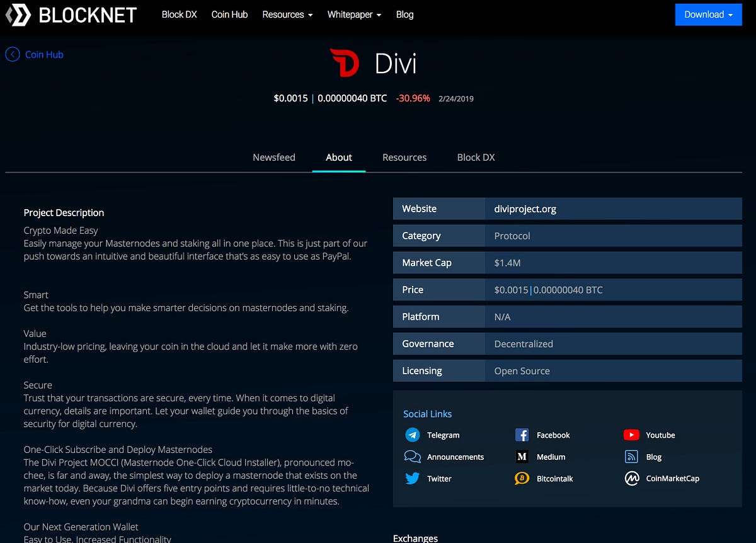Click the 2/24/2019 date
This screenshot has height=543, width=756.
coord(456,99)
